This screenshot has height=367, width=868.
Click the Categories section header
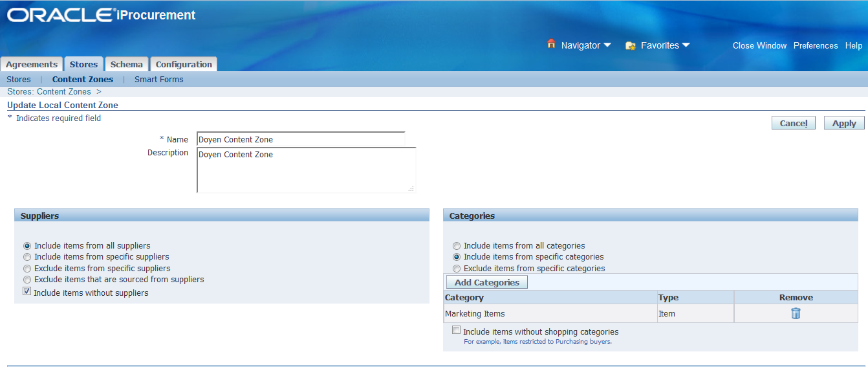(651, 216)
